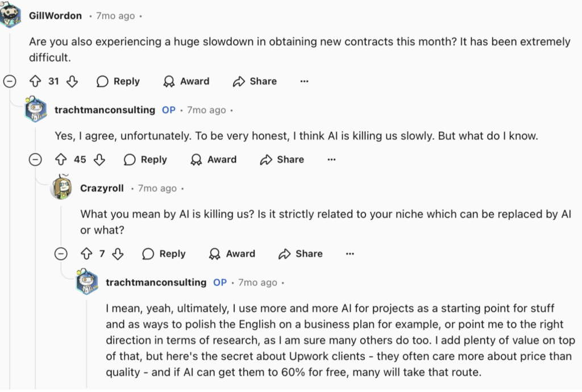Upvote GillWordon's comment
This screenshot has height=392, width=582.
[x=35, y=81]
